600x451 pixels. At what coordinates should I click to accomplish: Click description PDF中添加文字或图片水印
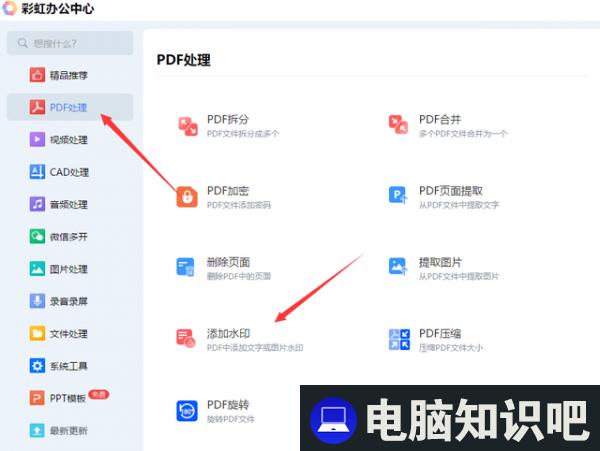255,348
